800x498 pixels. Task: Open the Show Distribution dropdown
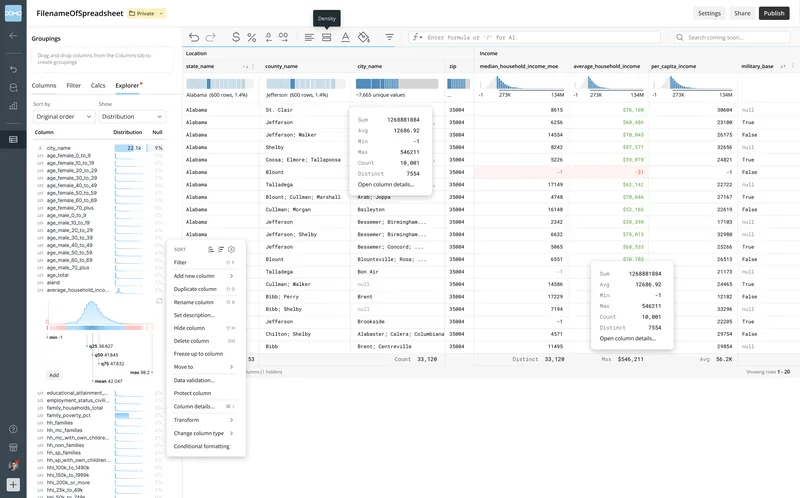pos(132,117)
